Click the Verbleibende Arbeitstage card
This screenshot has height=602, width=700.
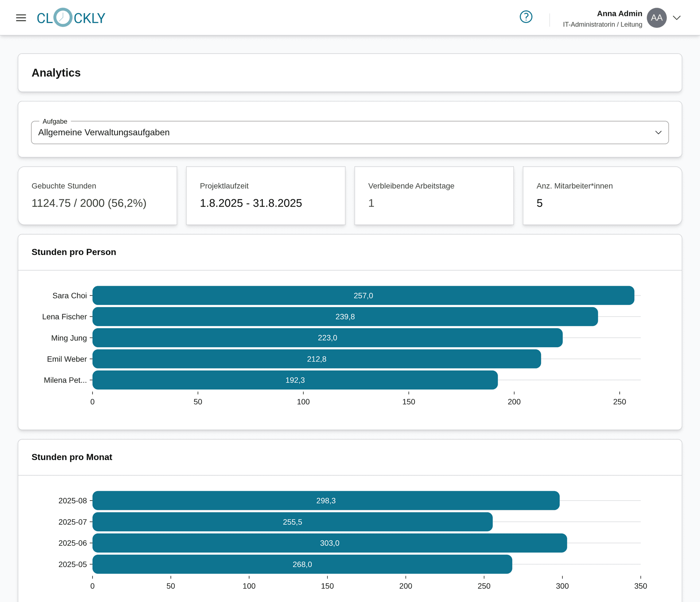pos(434,195)
